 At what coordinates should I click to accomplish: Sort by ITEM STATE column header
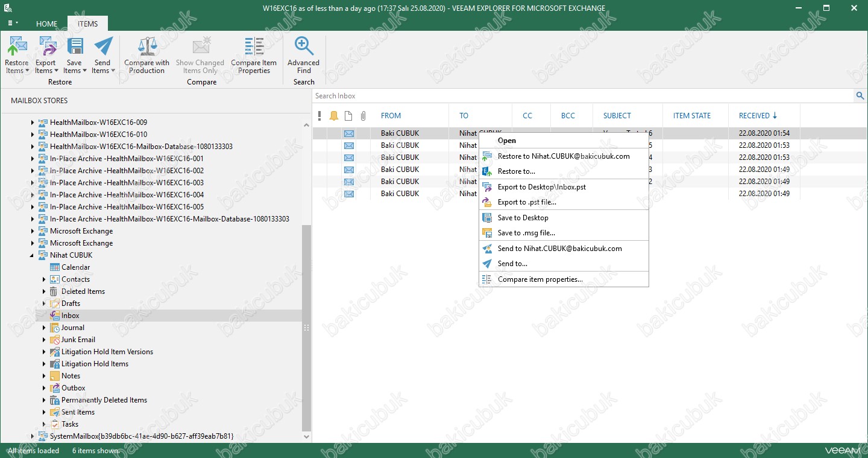[x=692, y=116]
